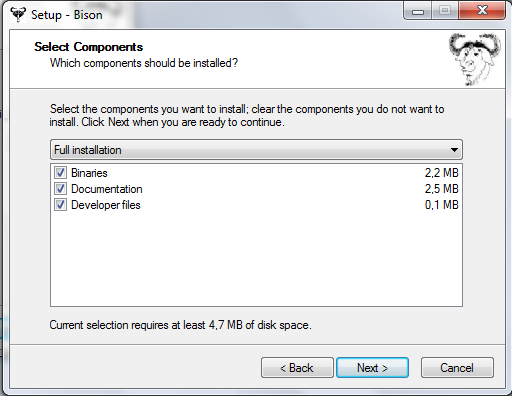
Task: Click the disabled maximize button
Action: [x=445, y=11]
